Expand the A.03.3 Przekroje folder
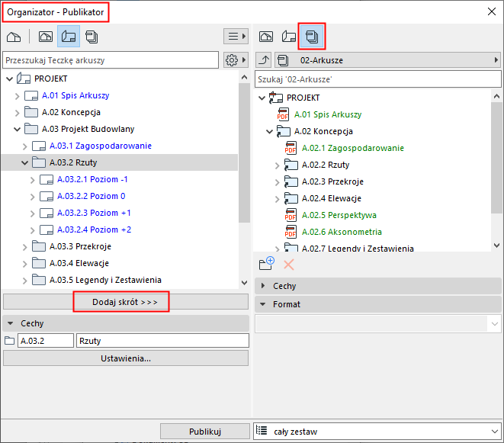The height and width of the screenshot is (443, 504). coord(25,246)
